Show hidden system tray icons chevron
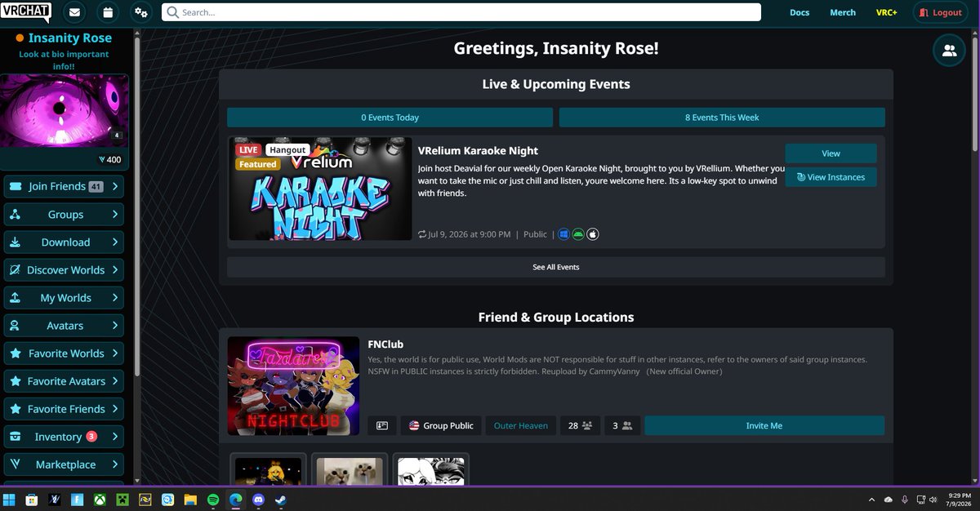 tap(872, 500)
